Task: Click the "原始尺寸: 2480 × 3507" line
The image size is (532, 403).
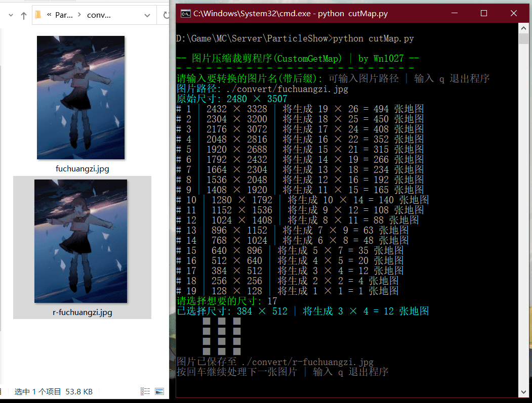Action: 232,99
